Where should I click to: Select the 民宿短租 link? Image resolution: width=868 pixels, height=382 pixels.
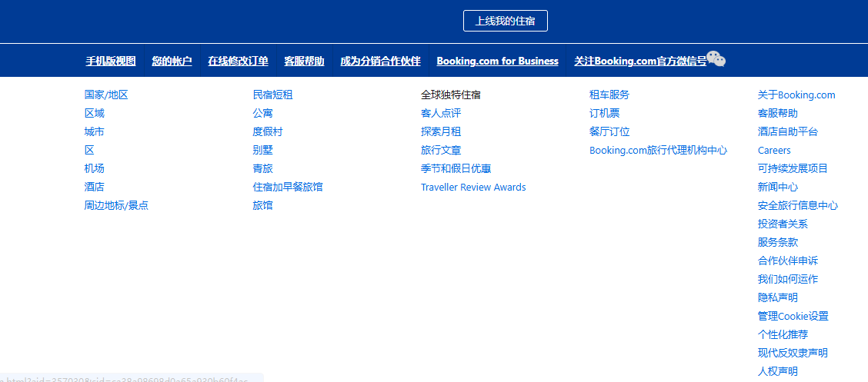pos(272,95)
